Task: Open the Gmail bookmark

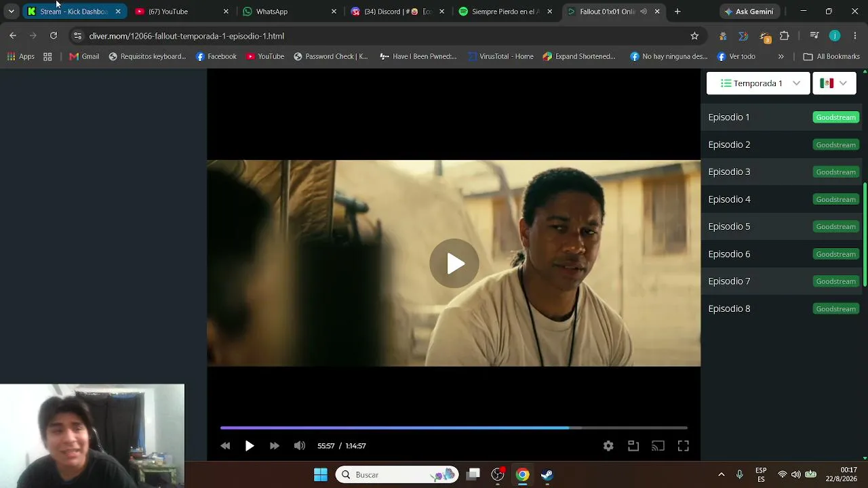Action: pyautogui.click(x=84, y=56)
